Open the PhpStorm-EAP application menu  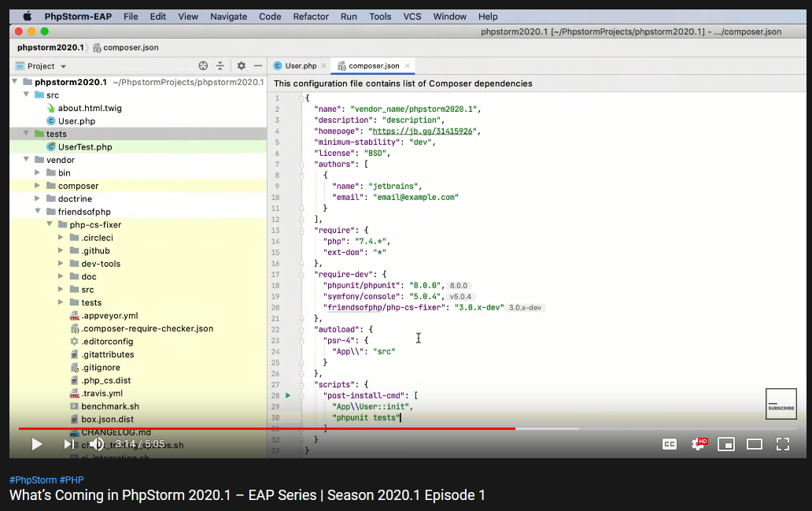point(78,17)
